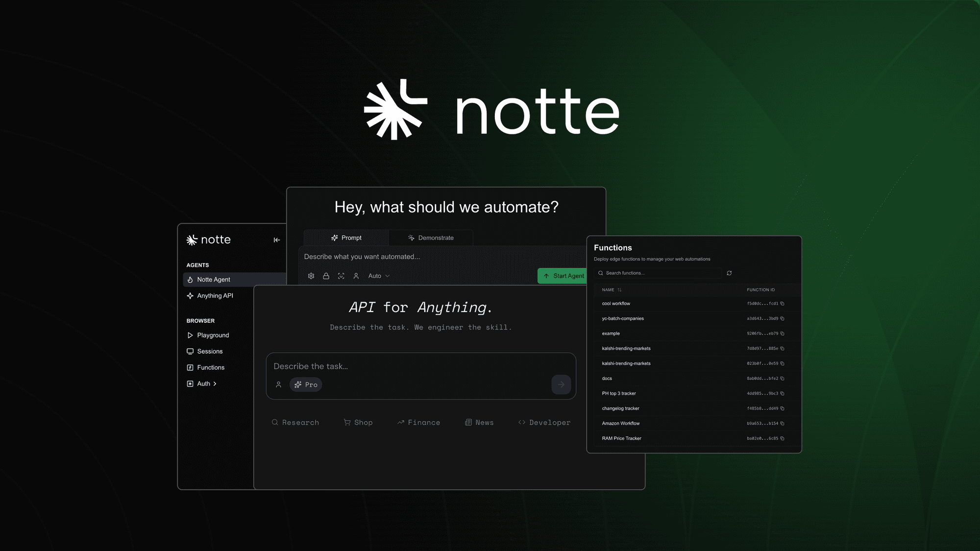Viewport: 980px width, 551px height.
Task: Copy the function ID for example
Action: point(783,334)
